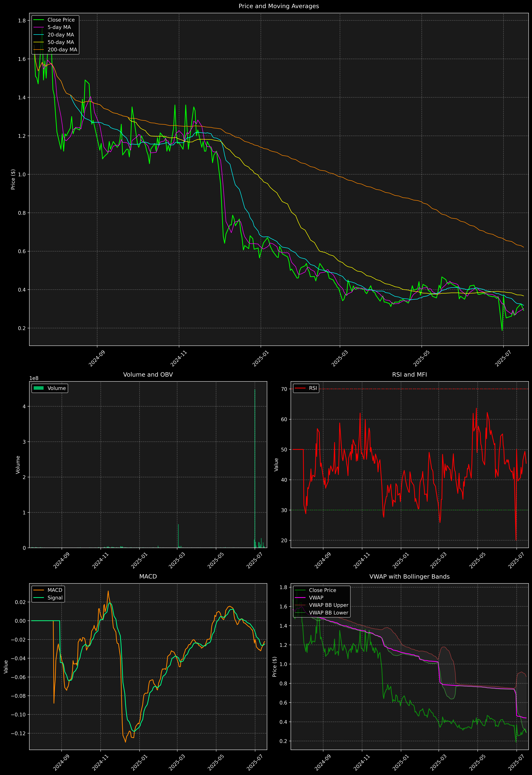Click the 30 tick on the RSI axis
The width and height of the screenshot is (532, 775).
[x=284, y=510]
